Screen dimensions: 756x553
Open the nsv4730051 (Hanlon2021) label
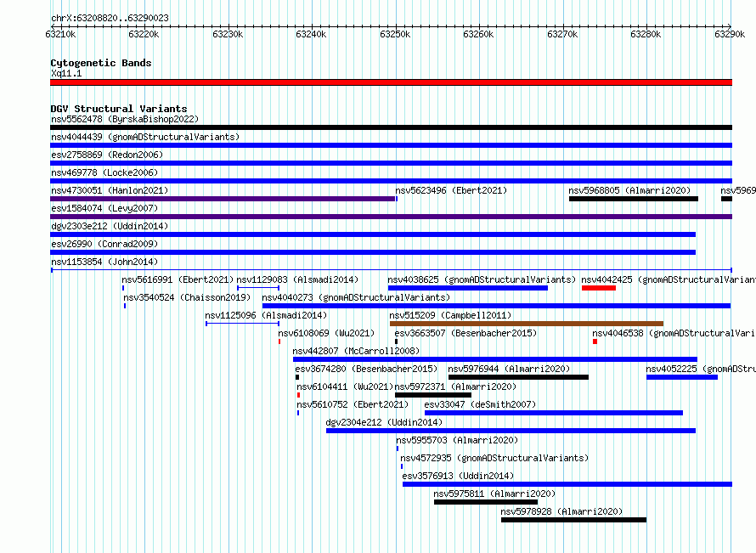point(110,190)
